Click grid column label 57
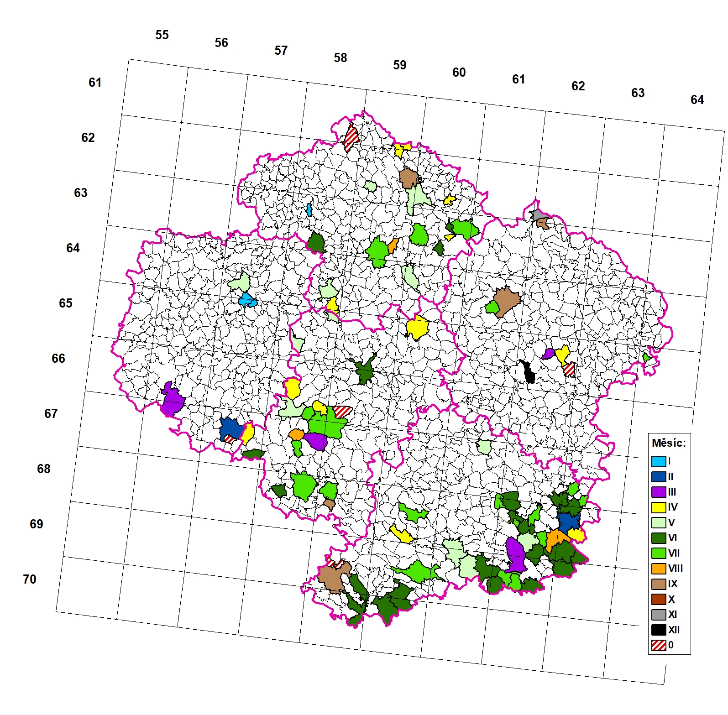The image size is (728, 715). (x=281, y=51)
